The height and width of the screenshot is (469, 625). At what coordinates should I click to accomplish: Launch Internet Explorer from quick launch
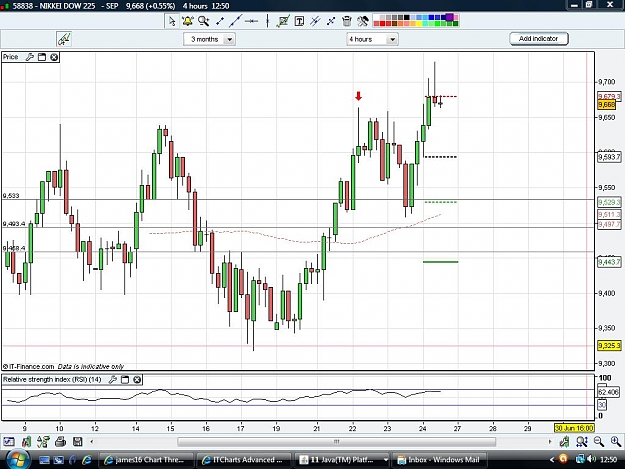[86, 460]
